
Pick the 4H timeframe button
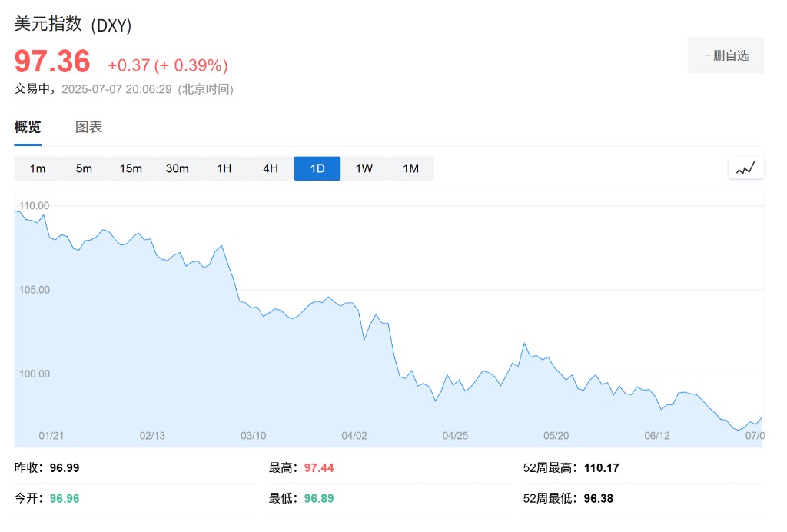coord(271,168)
